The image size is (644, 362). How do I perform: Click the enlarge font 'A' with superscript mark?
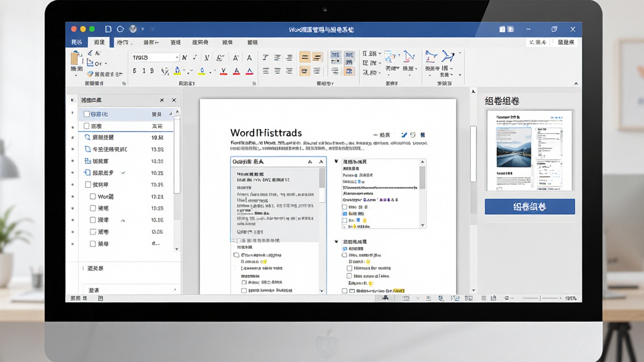coord(236,58)
